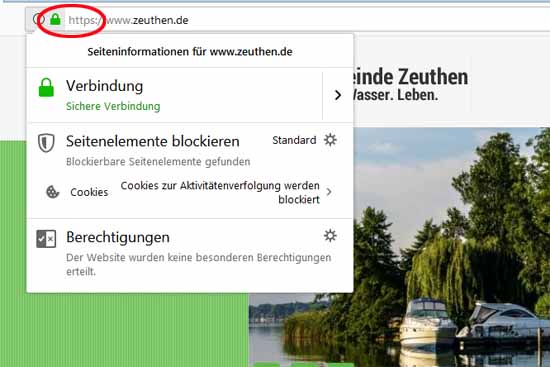The height and width of the screenshot is (367, 550).
Task: Click the Blockierbare Seitenelemente gefunden text
Action: [x=158, y=162]
